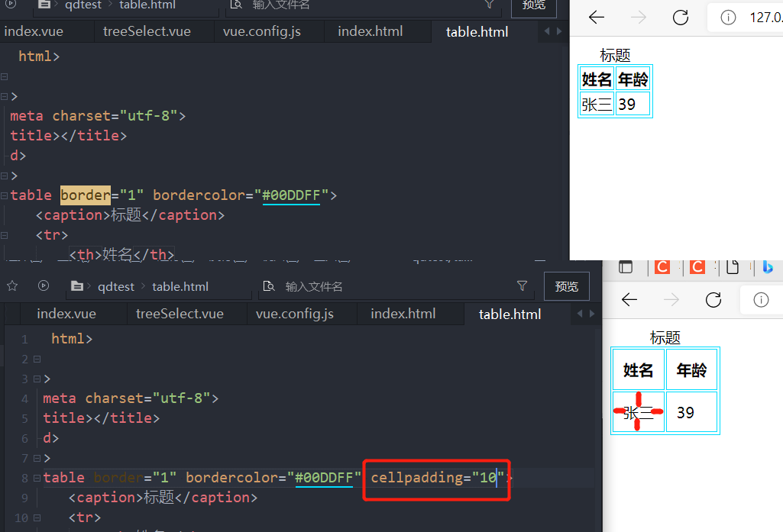Viewport: 783px width, 532px height.
Task: Select table.html tab in lower editor
Action: [510, 314]
